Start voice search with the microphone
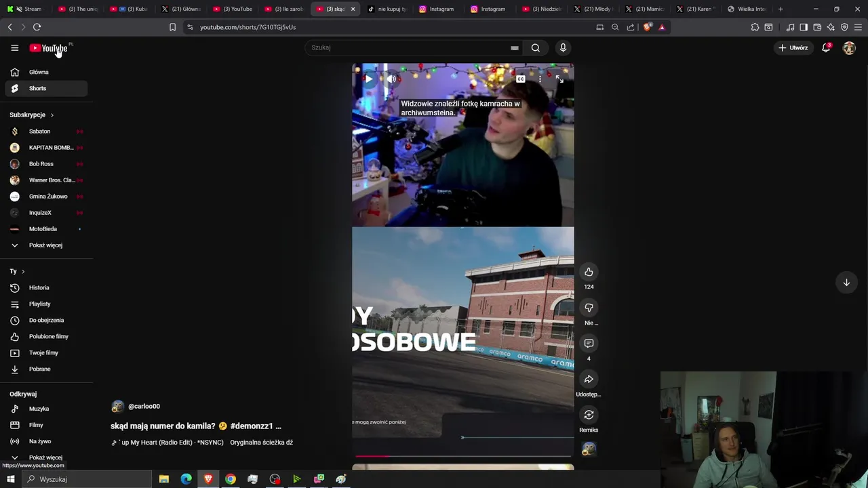The image size is (868, 488). pos(563,47)
